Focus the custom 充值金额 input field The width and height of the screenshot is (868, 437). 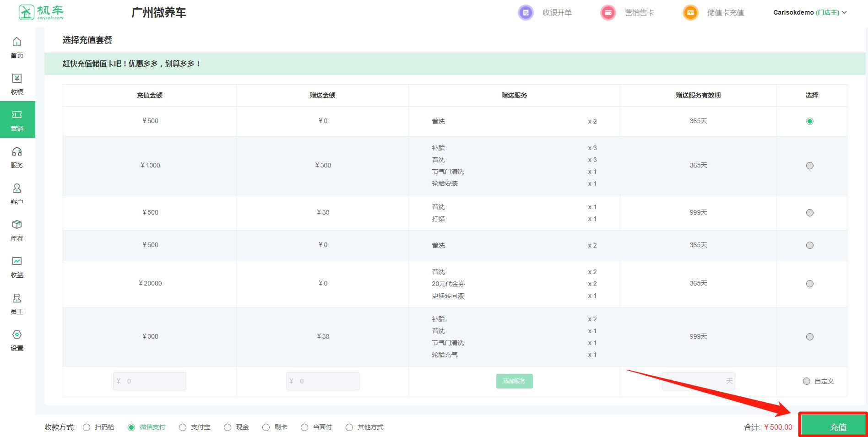coord(150,381)
